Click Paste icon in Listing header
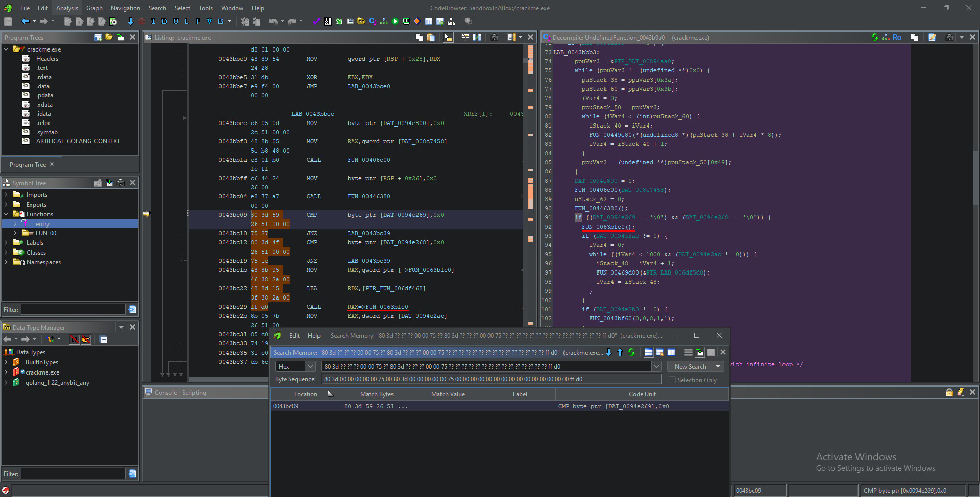Image resolution: width=980 pixels, height=497 pixels. [431, 37]
